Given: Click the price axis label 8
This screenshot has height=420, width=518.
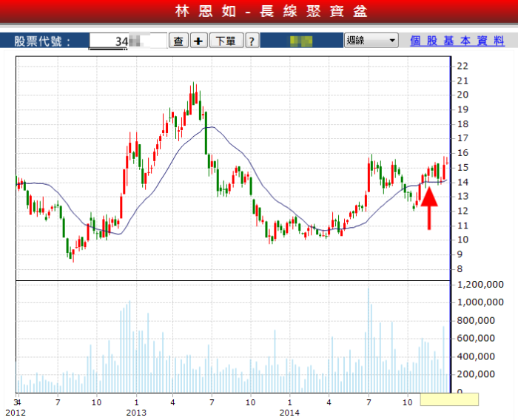Looking at the screenshot, I should [460, 269].
